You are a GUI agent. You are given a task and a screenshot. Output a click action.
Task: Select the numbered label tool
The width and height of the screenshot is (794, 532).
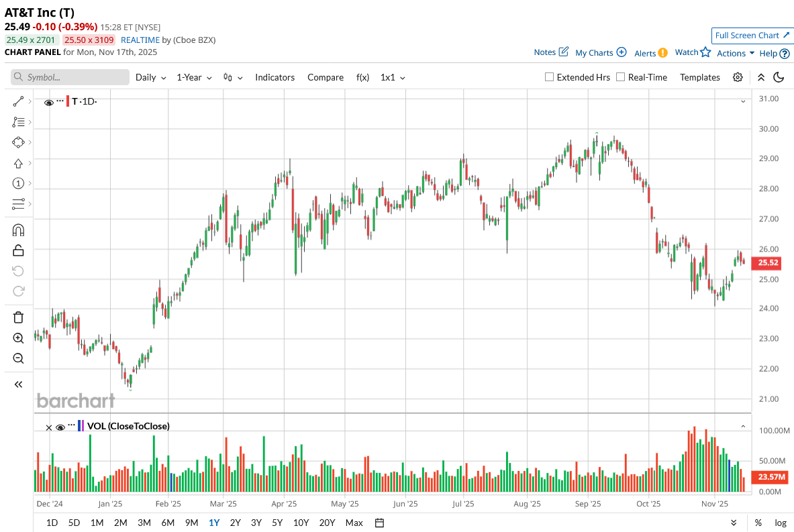pos(18,183)
